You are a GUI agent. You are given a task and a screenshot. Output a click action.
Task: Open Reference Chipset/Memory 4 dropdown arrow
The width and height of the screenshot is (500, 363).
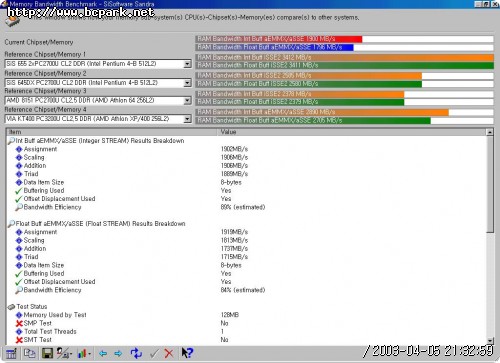[188, 119]
